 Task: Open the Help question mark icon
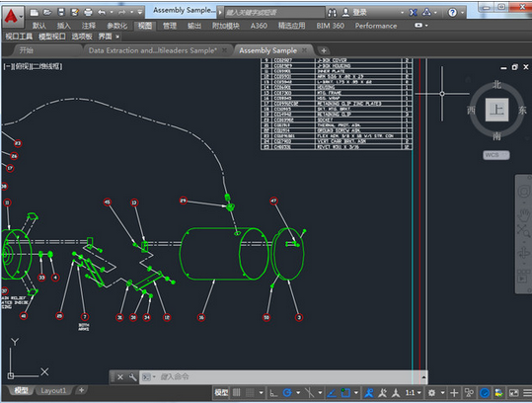pyautogui.click(x=452, y=13)
